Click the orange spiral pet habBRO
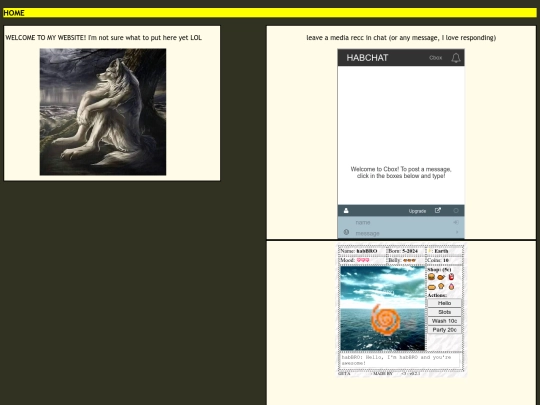 [386, 320]
